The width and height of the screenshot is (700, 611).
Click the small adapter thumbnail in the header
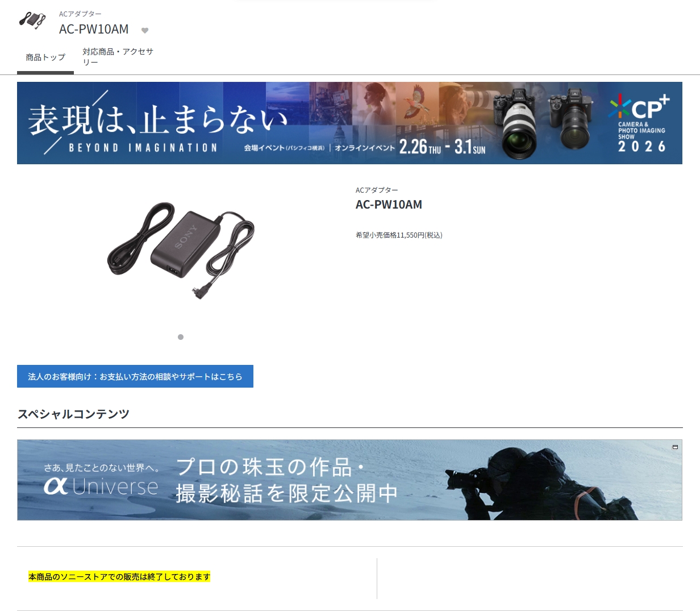pyautogui.click(x=32, y=20)
